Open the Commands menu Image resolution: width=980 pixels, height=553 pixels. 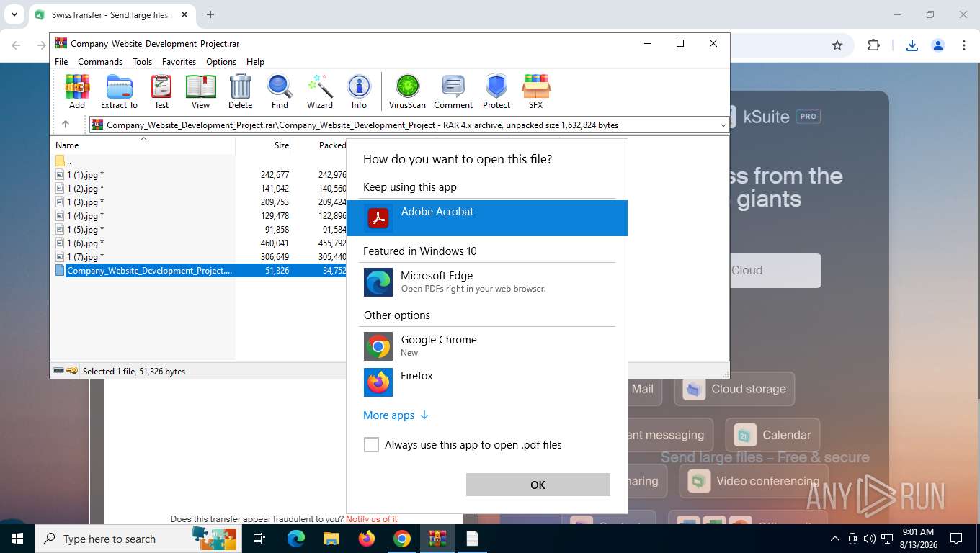tap(100, 62)
